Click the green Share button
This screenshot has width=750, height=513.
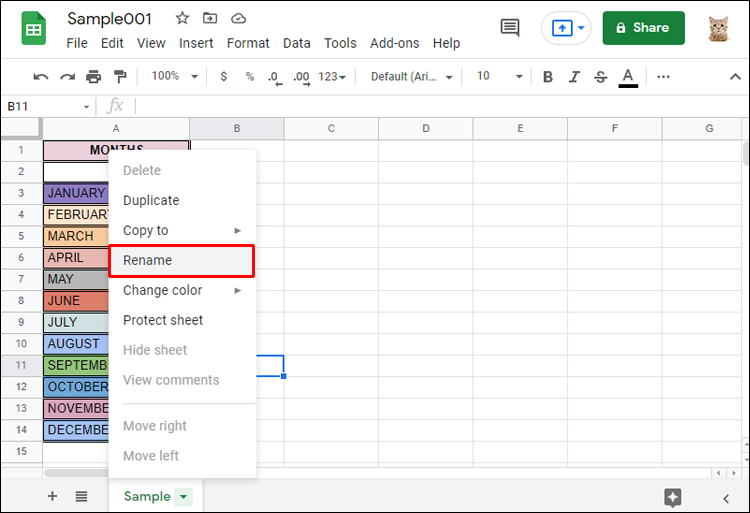pos(643,28)
